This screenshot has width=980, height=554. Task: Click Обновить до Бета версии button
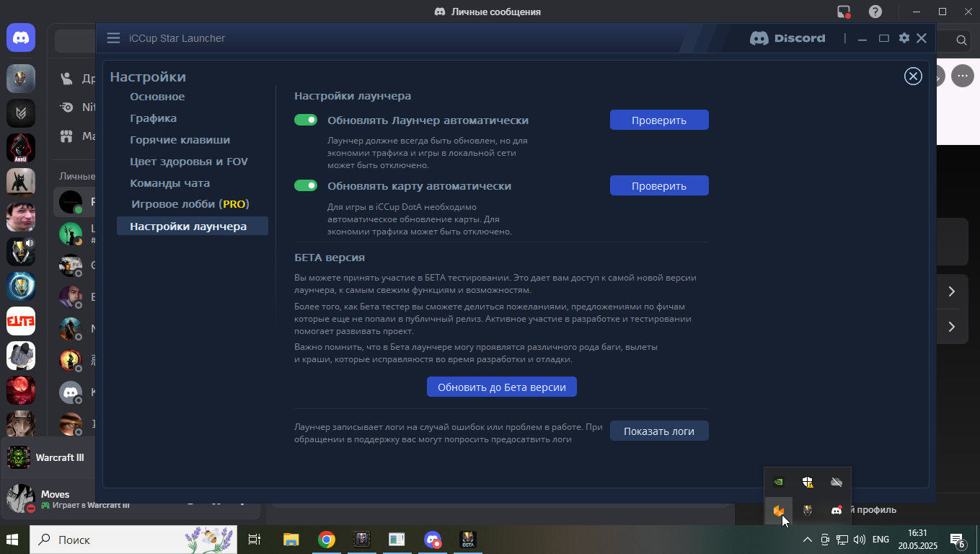[502, 387]
